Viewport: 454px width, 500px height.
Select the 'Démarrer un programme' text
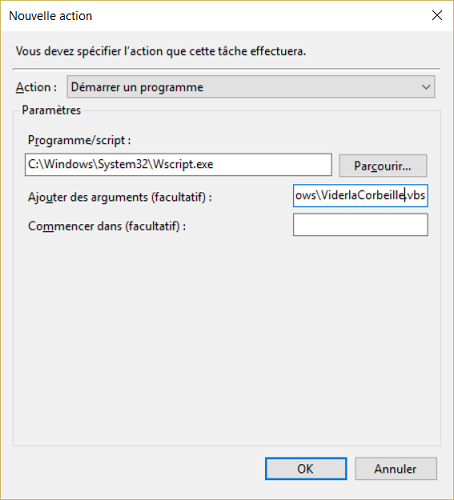point(137,87)
